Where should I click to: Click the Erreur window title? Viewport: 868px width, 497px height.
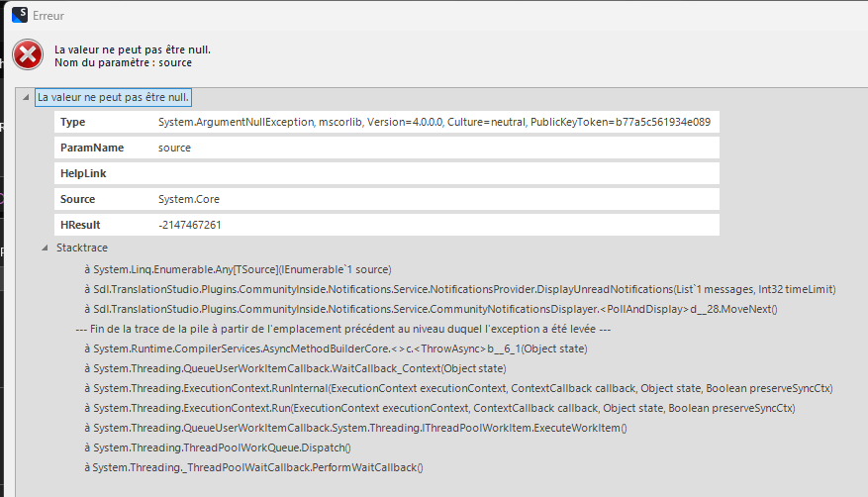[48, 16]
